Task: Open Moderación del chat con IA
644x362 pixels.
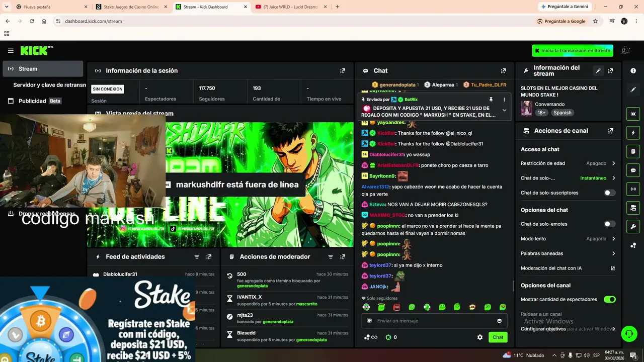Action: tap(568, 268)
